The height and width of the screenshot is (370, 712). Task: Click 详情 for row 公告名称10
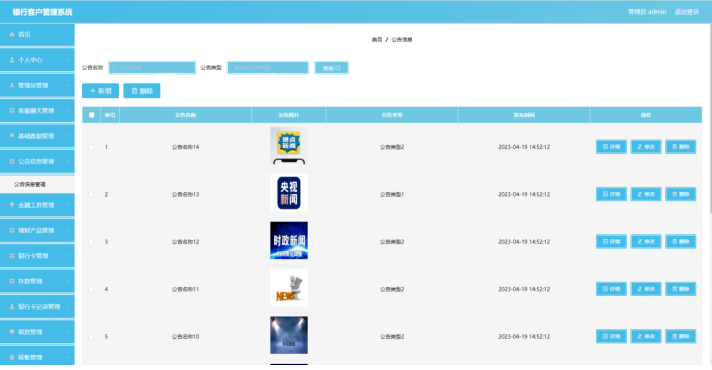point(611,336)
